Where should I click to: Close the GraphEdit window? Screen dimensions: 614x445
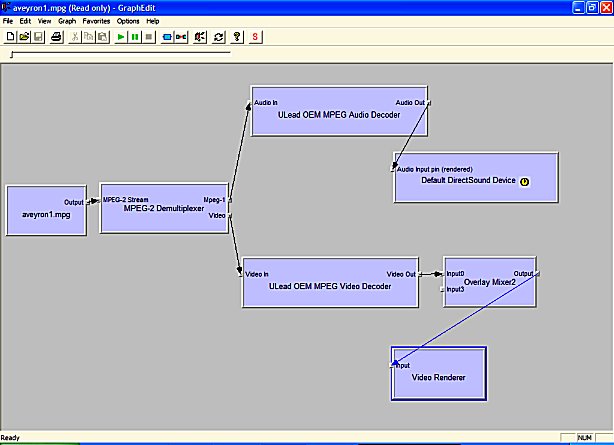click(607, 7)
